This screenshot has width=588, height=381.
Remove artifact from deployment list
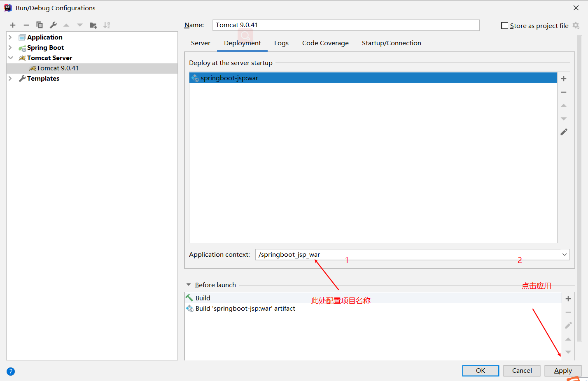coord(564,92)
